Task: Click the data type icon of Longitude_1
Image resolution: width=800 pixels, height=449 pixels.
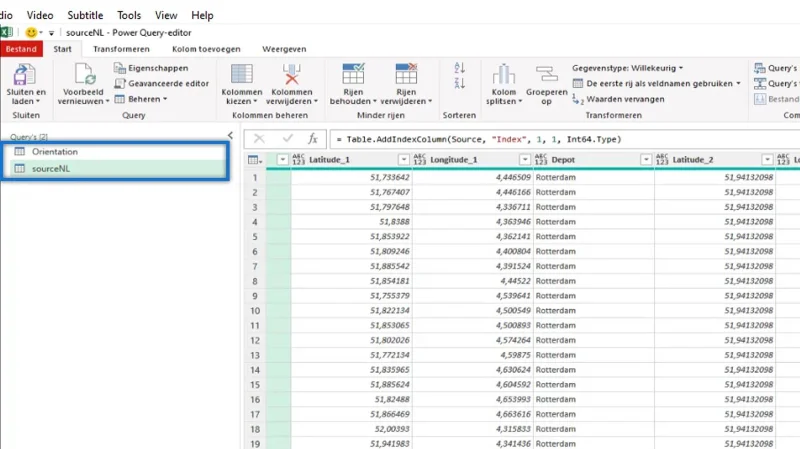Action: (x=419, y=160)
